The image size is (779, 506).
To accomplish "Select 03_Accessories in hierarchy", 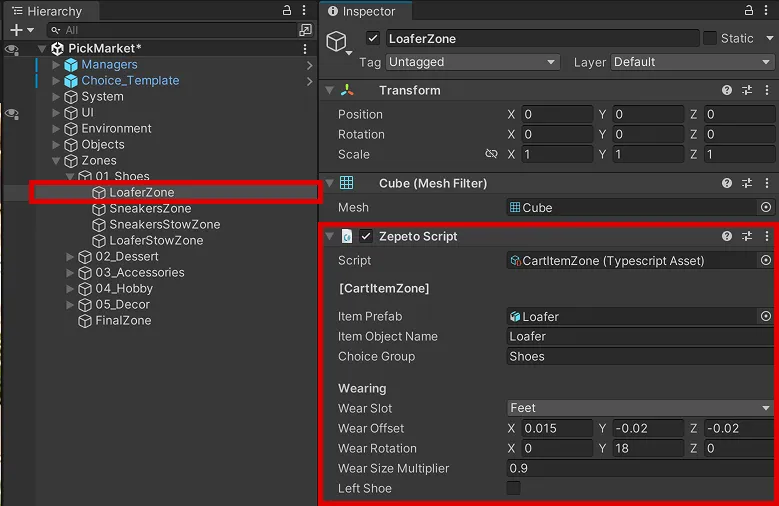I will (140, 272).
